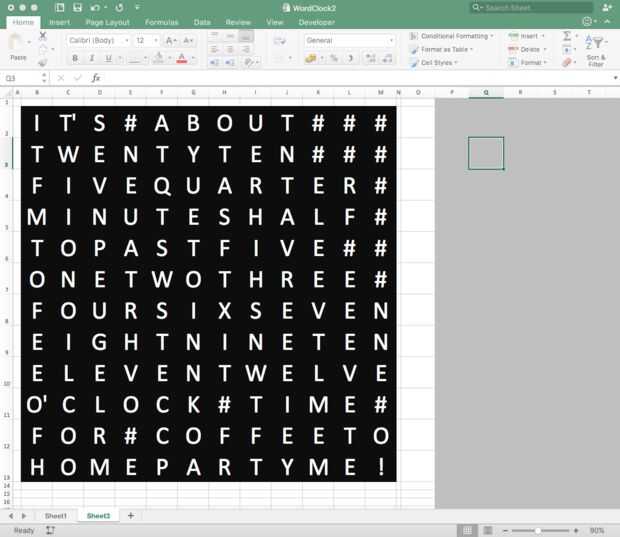This screenshot has width=620, height=537.
Task: Click the wrap text icon
Action: [x=280, y=40]
